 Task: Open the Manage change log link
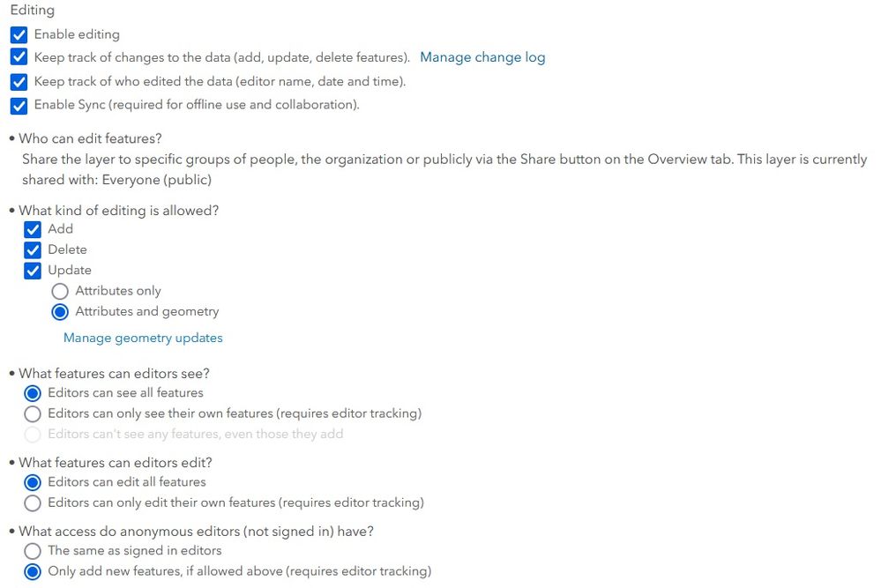[482, 57]
